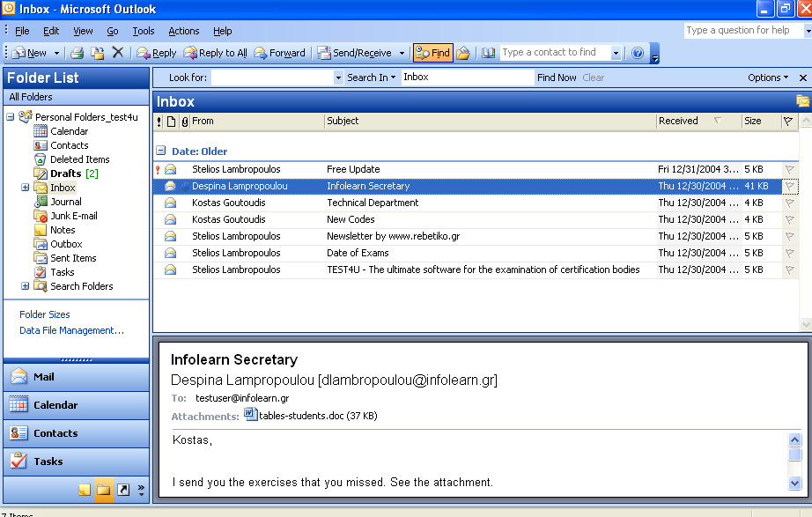Toggle flag on Newsletter by www.rebetiko.gr message
Image resolution: width=812 pixels, height=517 pixels.
click(x=789, y=236)
